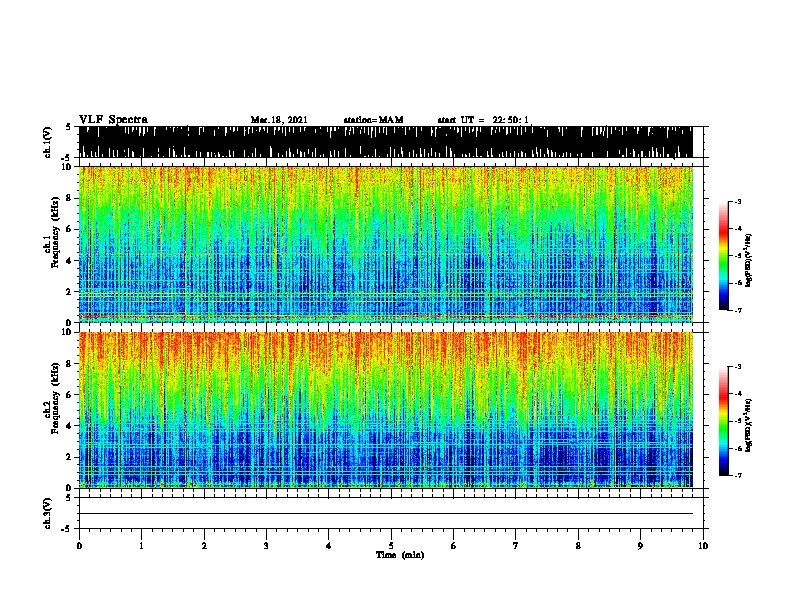792x612 pixels.
Task: Click the "-7" label on upper colorbar
Action: tap(737, 310)
